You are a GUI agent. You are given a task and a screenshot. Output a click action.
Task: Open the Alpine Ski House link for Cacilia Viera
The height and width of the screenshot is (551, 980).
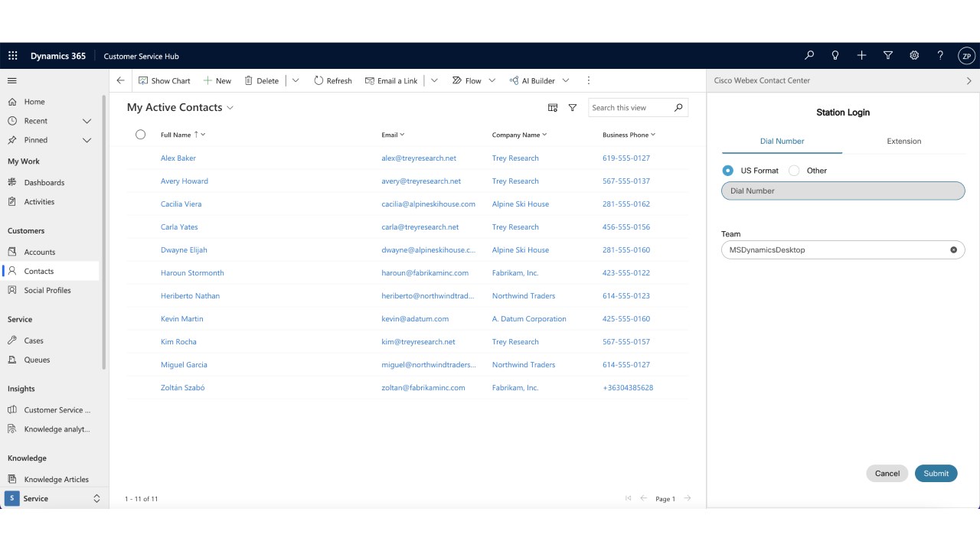pos(521,204)
